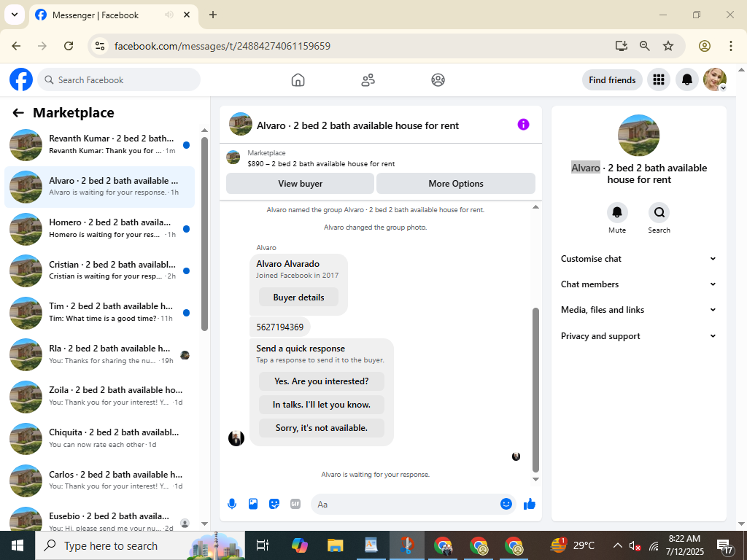Expand Customise chat section
747x560 pixels.
click(x=639, y=259)
